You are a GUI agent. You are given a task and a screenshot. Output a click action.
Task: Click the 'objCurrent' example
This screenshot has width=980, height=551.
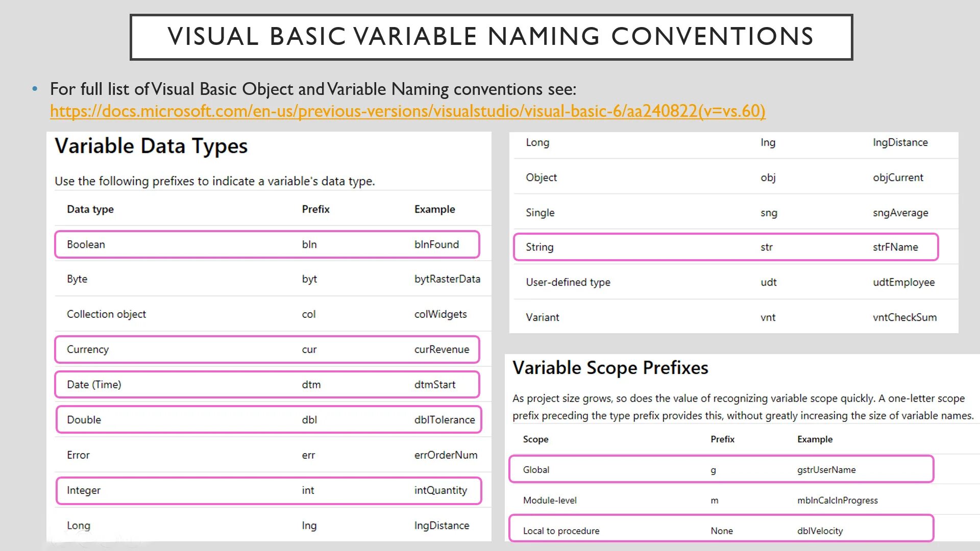(898, 178)
